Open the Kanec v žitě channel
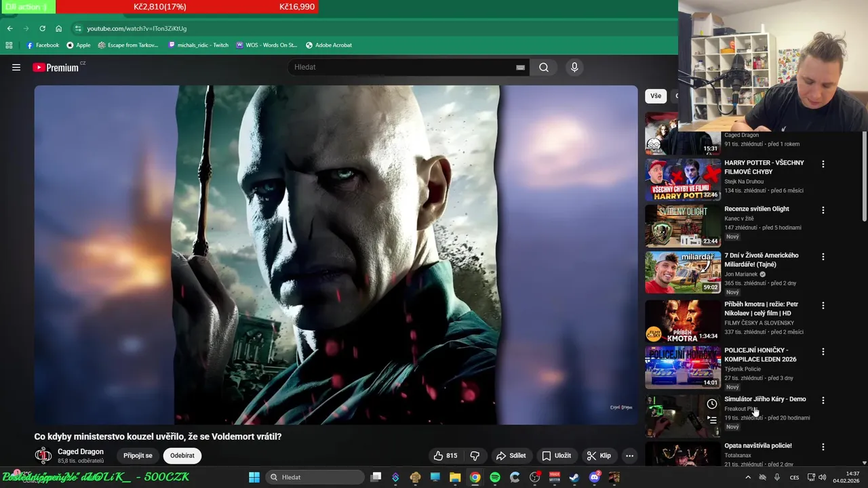This screenshot has width=868, height=488. tap(739, 218)
